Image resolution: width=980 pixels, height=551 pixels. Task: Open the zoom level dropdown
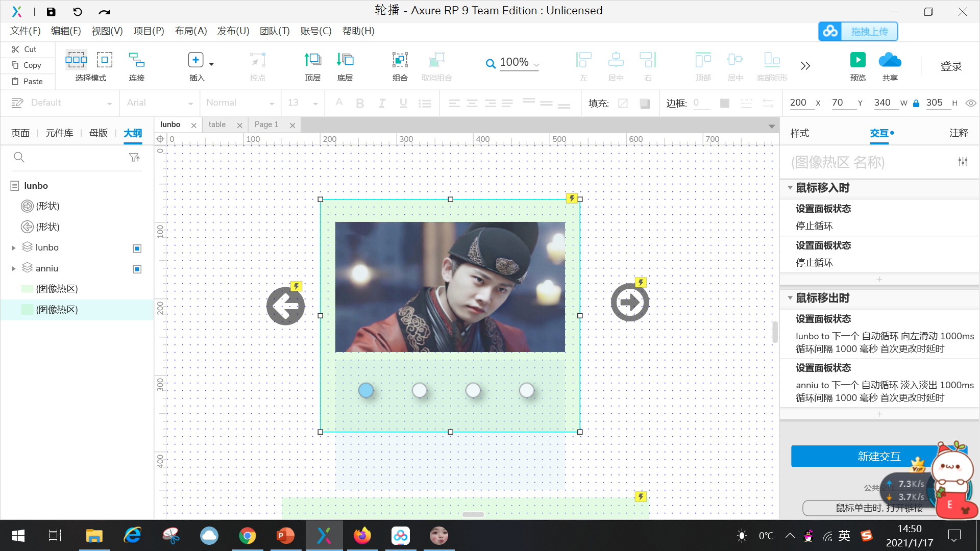(536, 65)
